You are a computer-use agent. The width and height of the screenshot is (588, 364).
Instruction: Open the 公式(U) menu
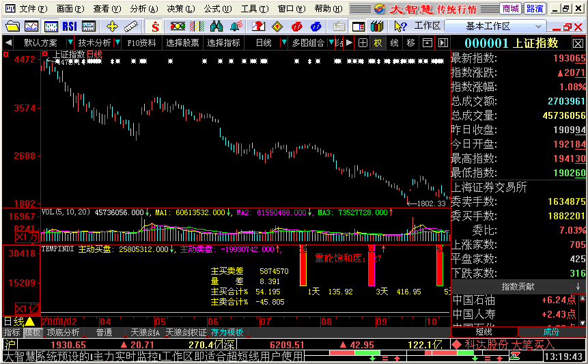(218, 8)
